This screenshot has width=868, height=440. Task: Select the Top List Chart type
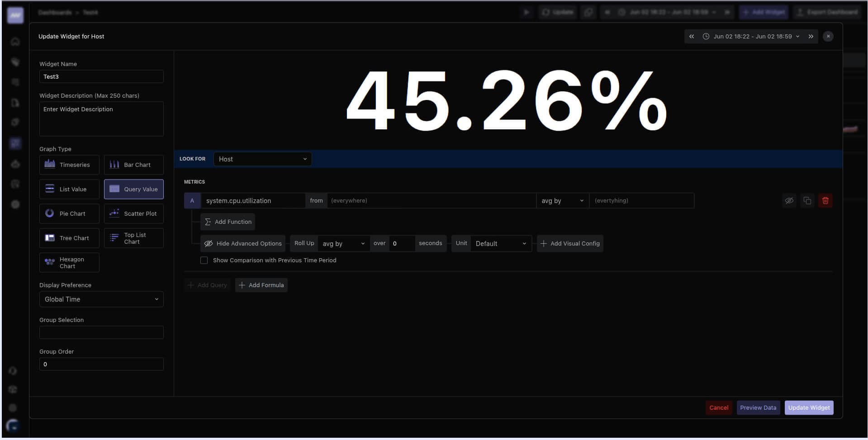pos(134,238)
